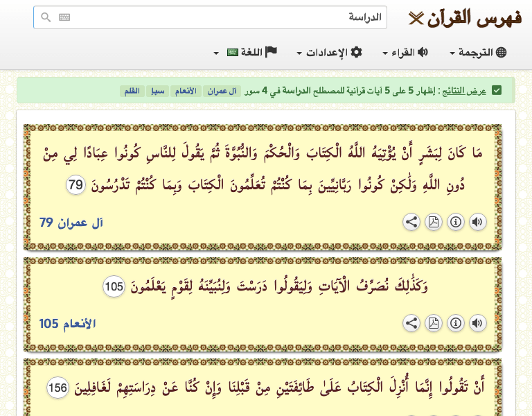Filter results by آل عمران tag
Viewport: 532px width, 416px height.
[222, 91]
